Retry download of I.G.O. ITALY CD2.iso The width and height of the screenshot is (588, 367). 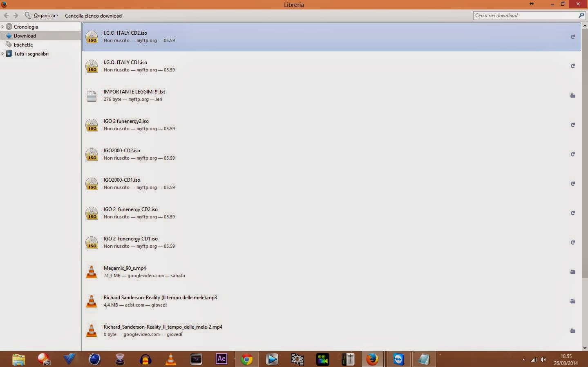[x=573, y=37]
